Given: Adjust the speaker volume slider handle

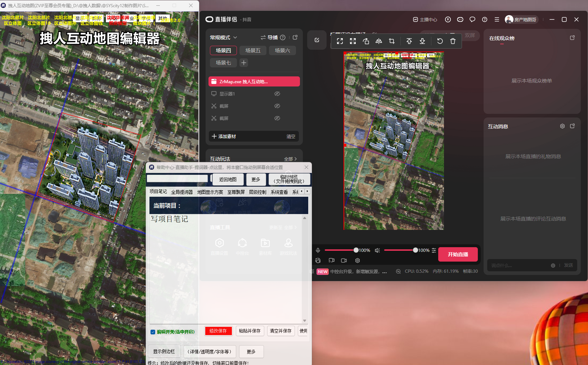Looking at the screenshot, I should (416, 250).
